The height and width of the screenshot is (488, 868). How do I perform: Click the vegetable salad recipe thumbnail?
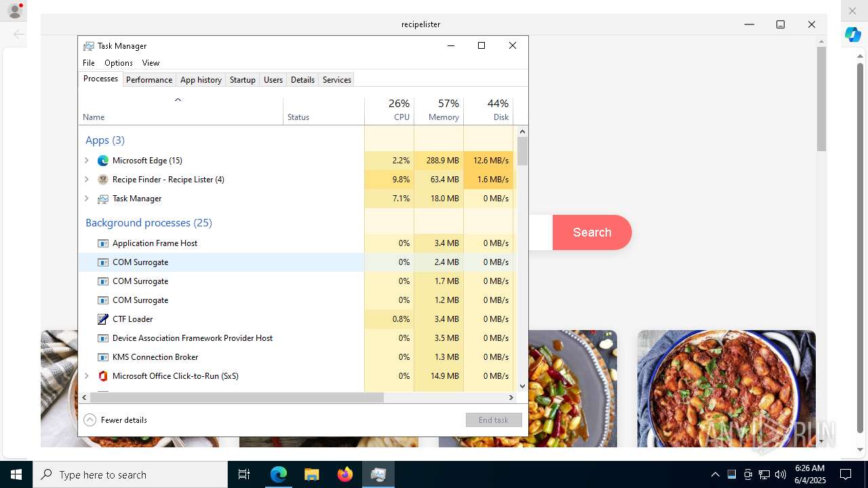pos(572,388)
